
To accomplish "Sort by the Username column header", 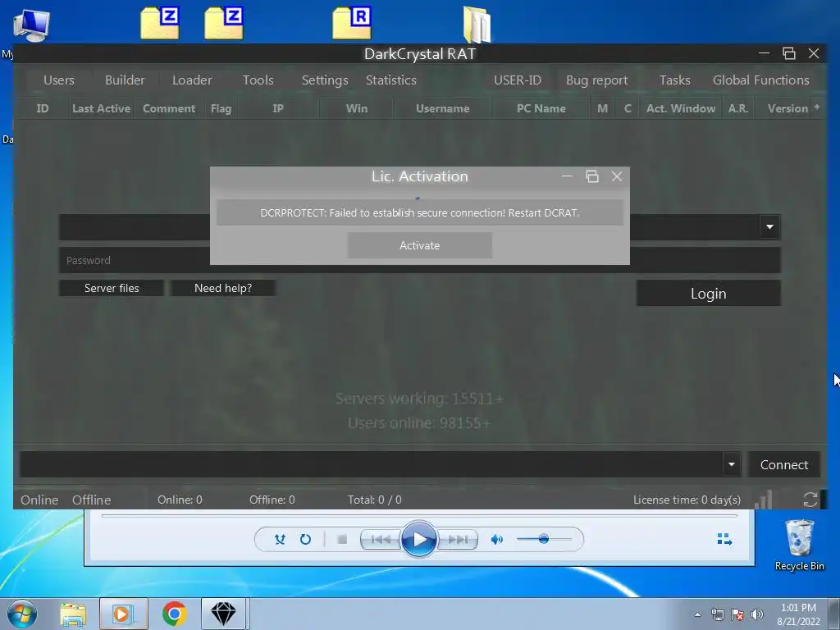I will pos(442,108).
